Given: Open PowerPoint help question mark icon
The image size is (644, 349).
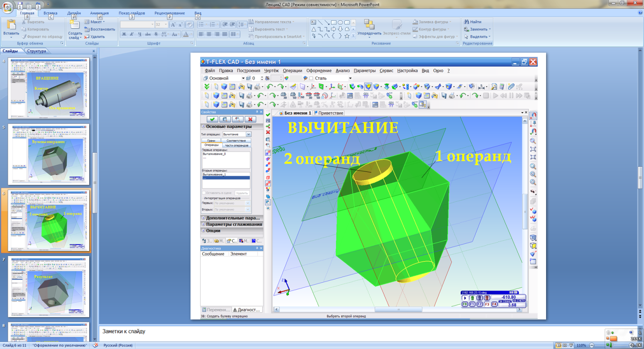Looking at the screenshot, I should [640, 13].
